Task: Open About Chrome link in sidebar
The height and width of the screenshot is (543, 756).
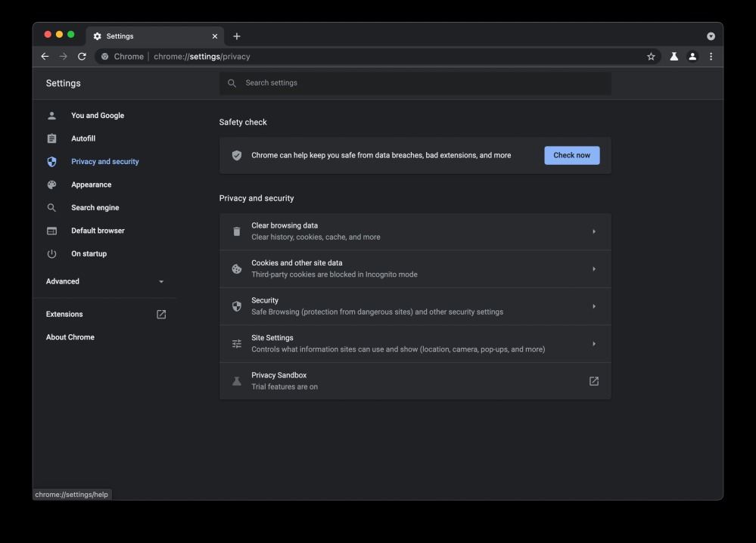Action: point(70,337)
